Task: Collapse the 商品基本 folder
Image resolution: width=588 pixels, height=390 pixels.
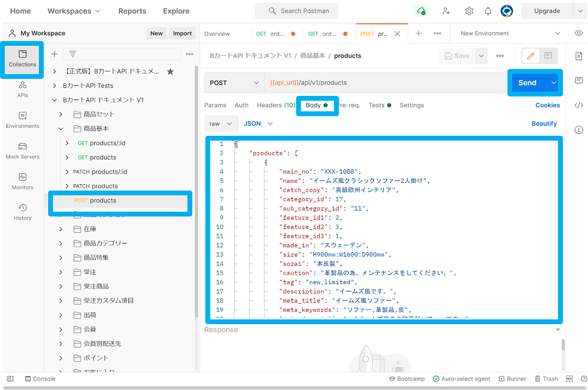Action: [x=61, y=129]
